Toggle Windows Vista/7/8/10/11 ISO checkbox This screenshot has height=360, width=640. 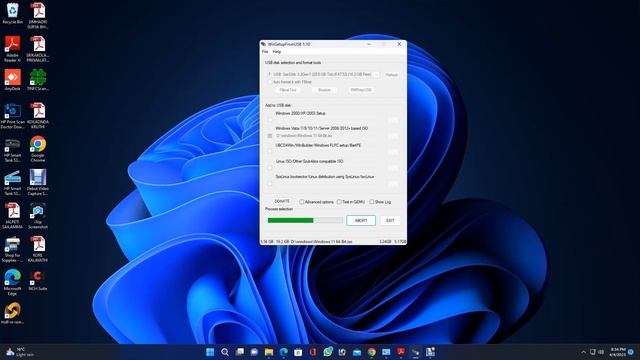[270, 136]
